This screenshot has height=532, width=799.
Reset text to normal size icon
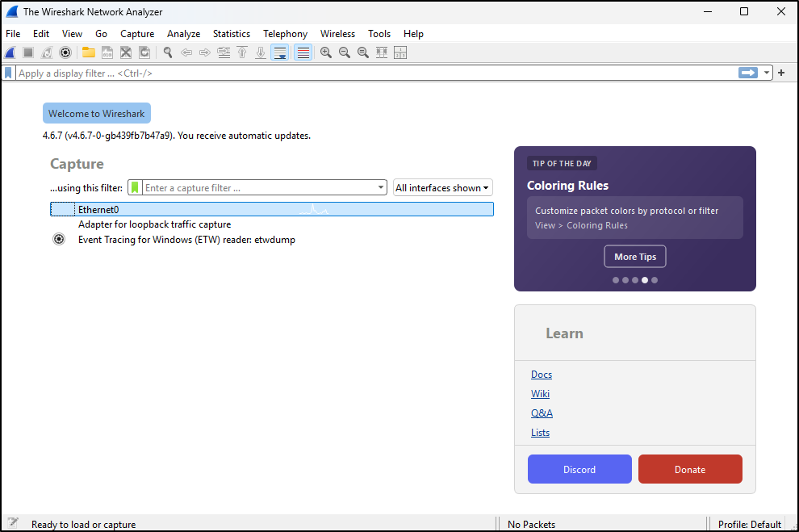363,52
